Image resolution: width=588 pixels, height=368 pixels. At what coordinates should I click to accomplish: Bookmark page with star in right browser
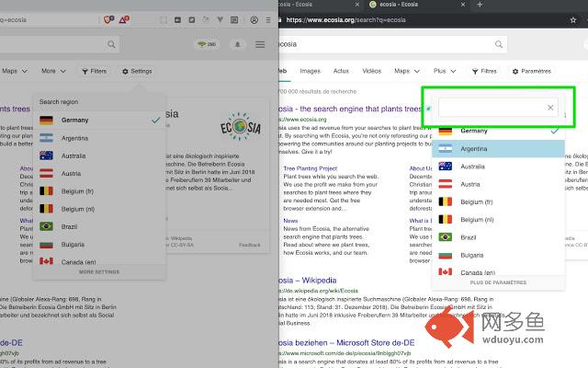[x=572, y=20]
